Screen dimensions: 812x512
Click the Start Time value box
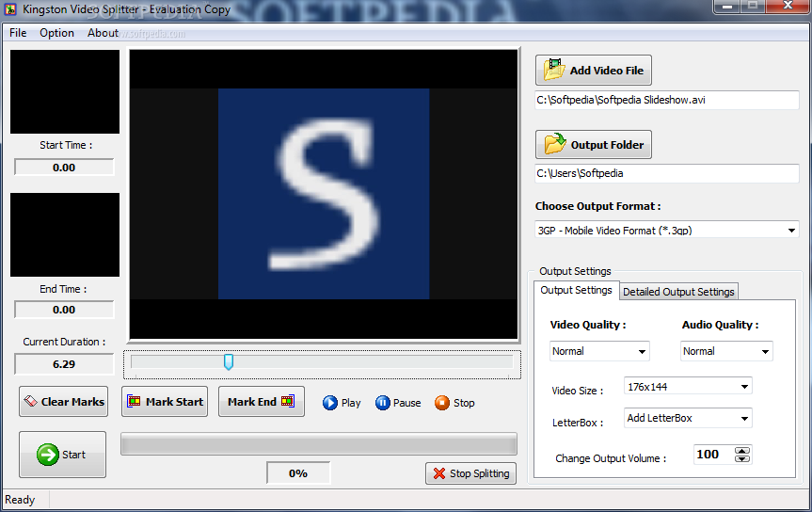64,168
